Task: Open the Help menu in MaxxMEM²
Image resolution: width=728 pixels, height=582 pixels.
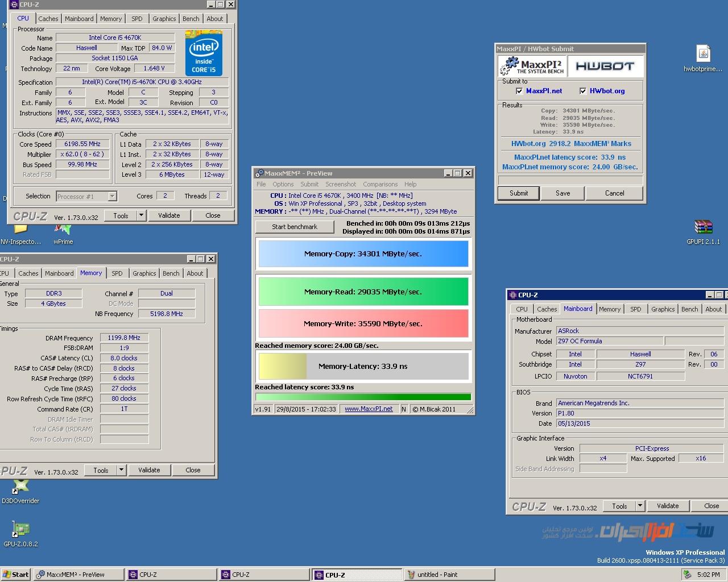Action: (x=411, y=184)
